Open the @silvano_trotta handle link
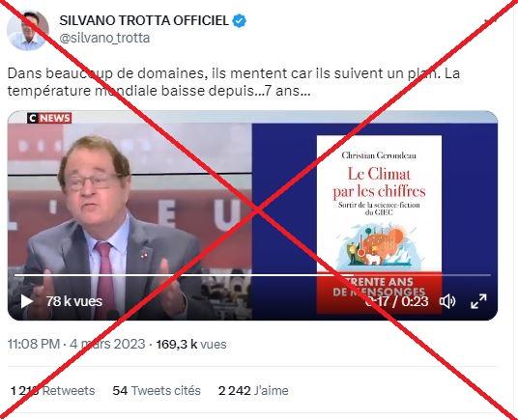518x420 pixels. click(x=104, y=38)
